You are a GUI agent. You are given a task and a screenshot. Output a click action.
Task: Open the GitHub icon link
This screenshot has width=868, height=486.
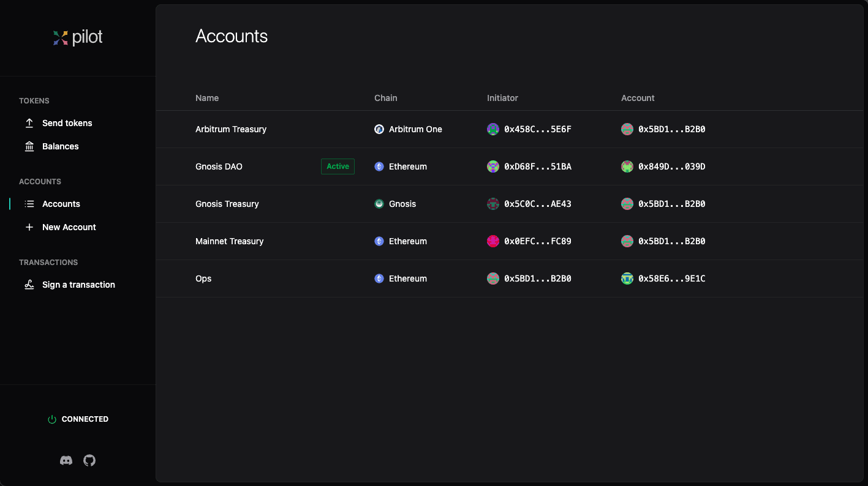(89, 460)
